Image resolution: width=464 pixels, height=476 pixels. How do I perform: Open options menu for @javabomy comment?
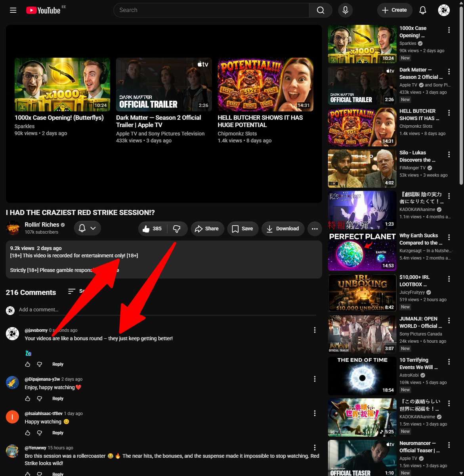coord(315,330)
